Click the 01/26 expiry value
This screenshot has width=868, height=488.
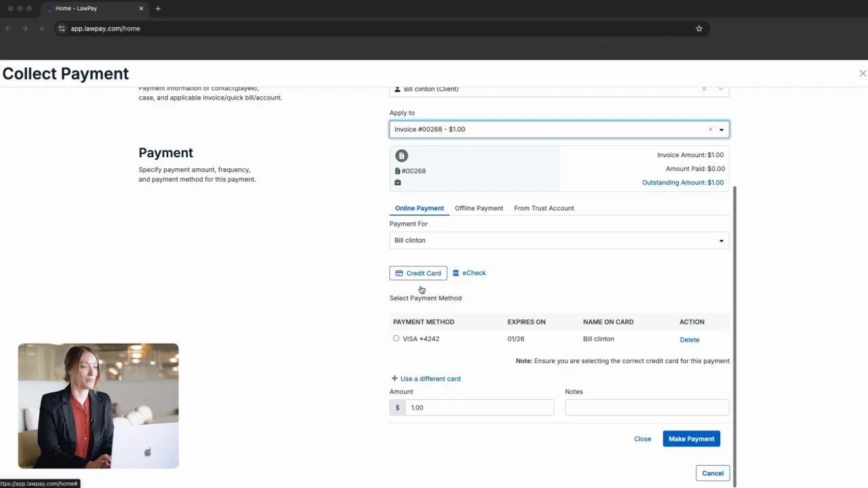pos(515,339)
